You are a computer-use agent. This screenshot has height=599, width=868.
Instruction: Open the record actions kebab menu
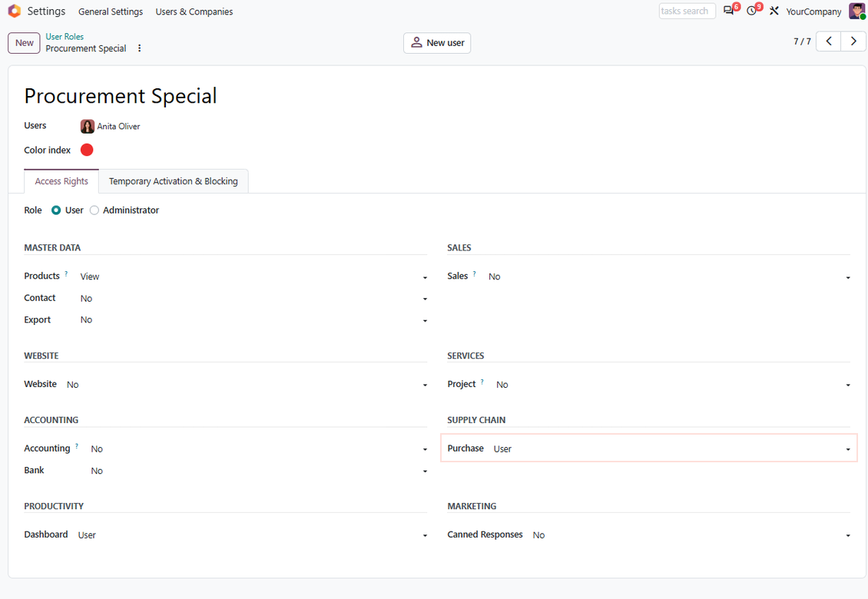[140, 48]
